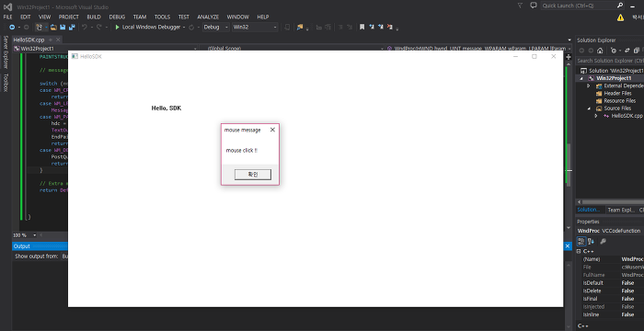
Task: Click the Undo arrow icon
Action: tap(85, 27)
